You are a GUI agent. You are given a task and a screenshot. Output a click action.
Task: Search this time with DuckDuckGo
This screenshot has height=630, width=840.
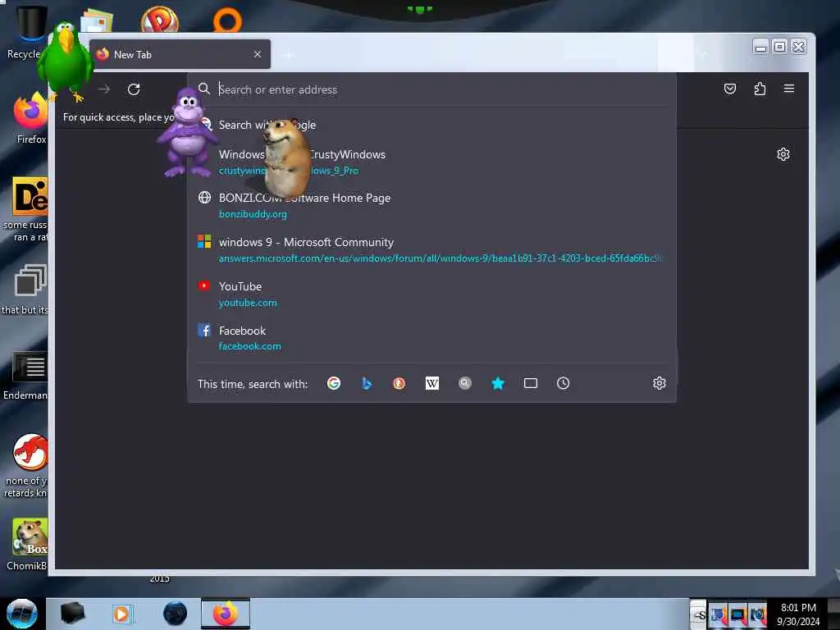399,383
